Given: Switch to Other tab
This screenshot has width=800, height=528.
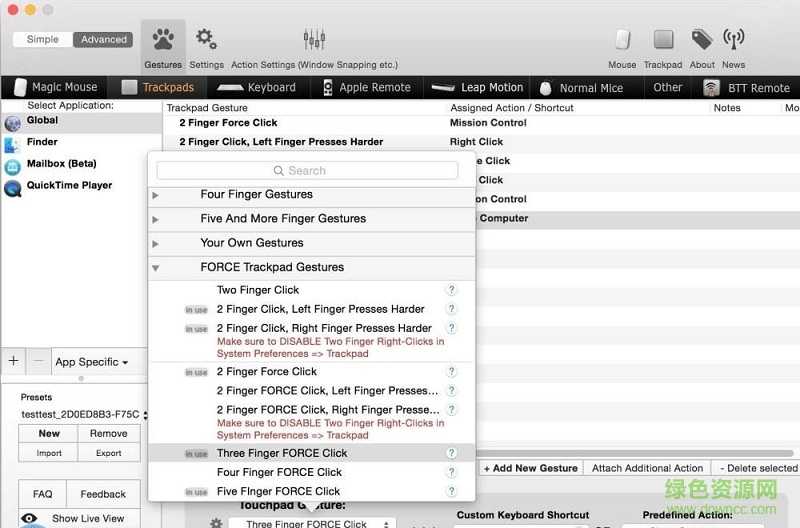Looking at the screenshot, I should [x=667, y=87].
